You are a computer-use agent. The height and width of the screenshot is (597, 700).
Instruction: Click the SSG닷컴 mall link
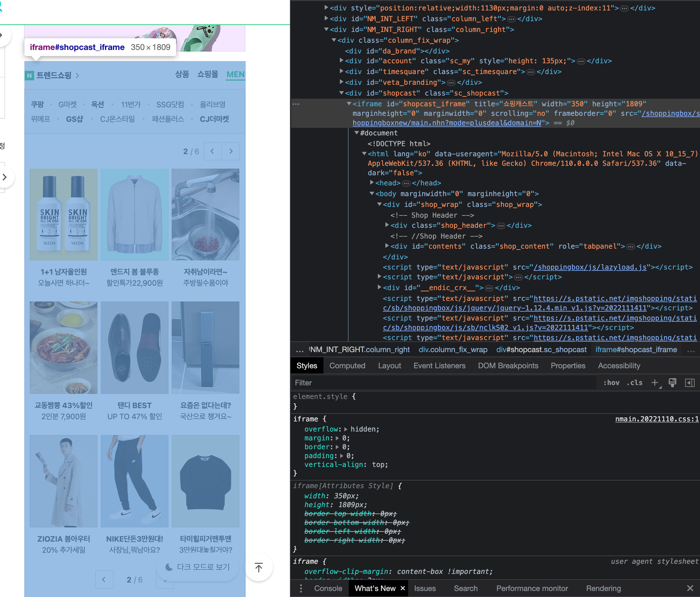point(170,104)
